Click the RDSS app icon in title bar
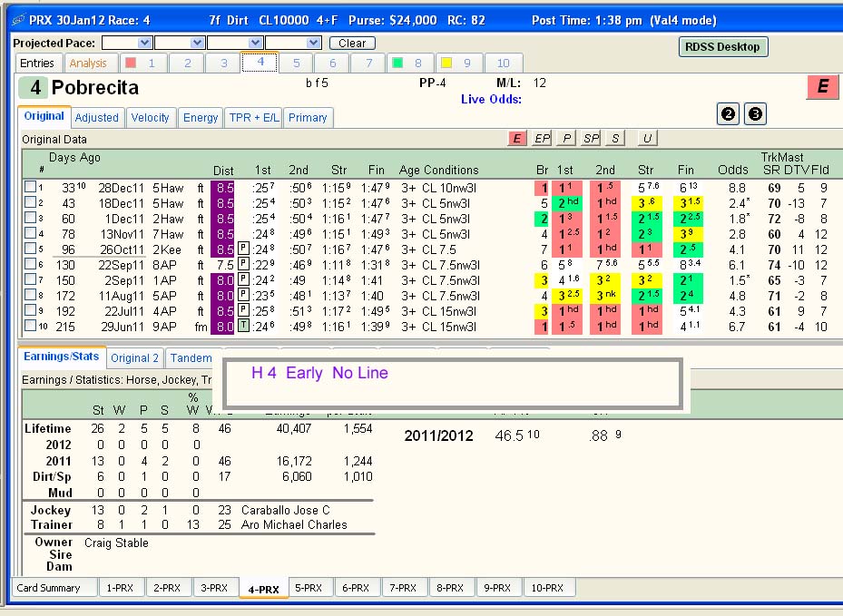 click(18, 21)
